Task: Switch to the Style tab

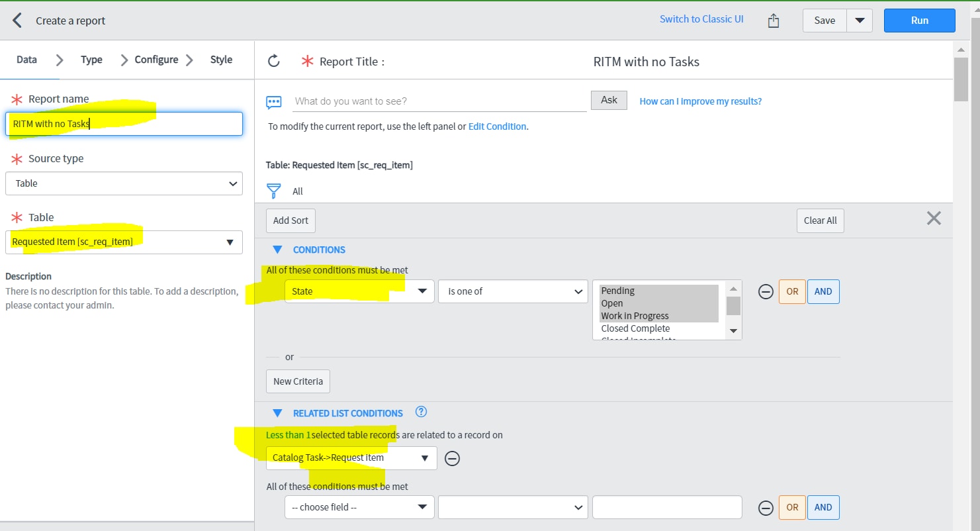Action: pos(221,60)
